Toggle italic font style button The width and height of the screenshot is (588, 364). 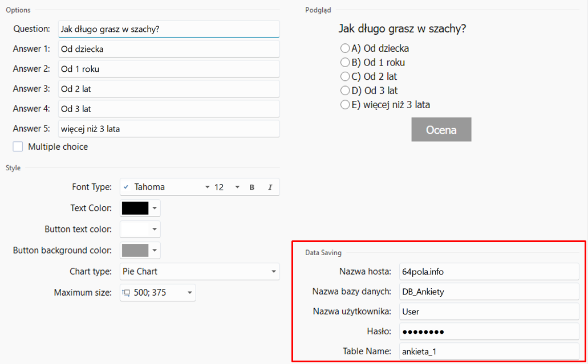(x=270, y=187)
